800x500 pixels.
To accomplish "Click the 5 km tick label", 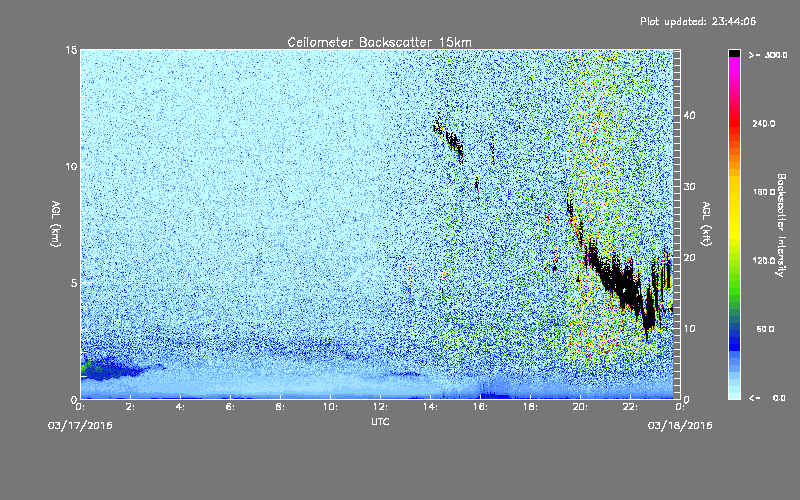I will 73,283.
